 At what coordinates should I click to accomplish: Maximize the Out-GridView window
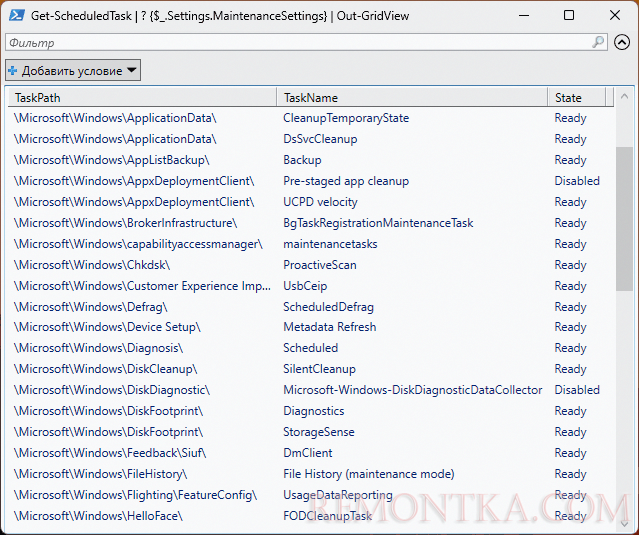pyautogui.click(x=569, y=15)
